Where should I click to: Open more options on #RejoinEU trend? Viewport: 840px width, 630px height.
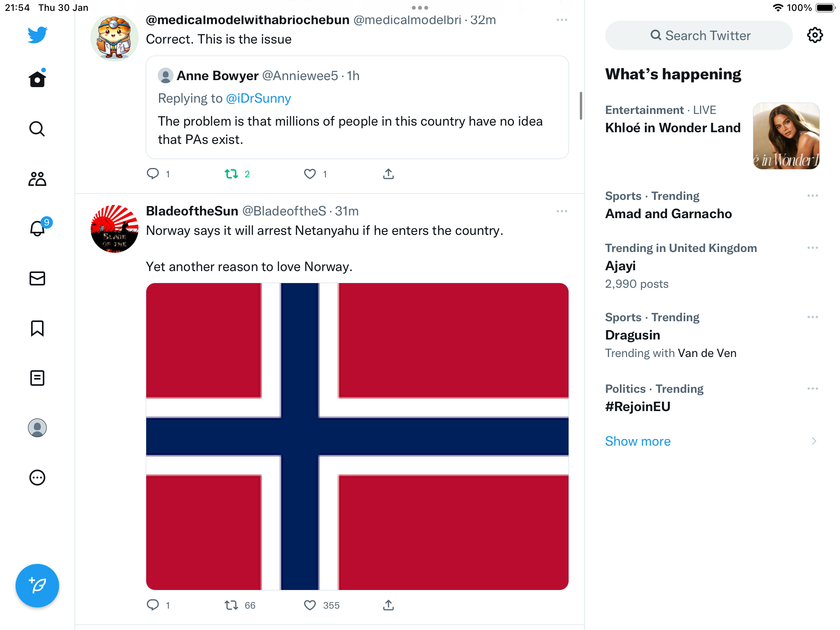coord(813,388)
